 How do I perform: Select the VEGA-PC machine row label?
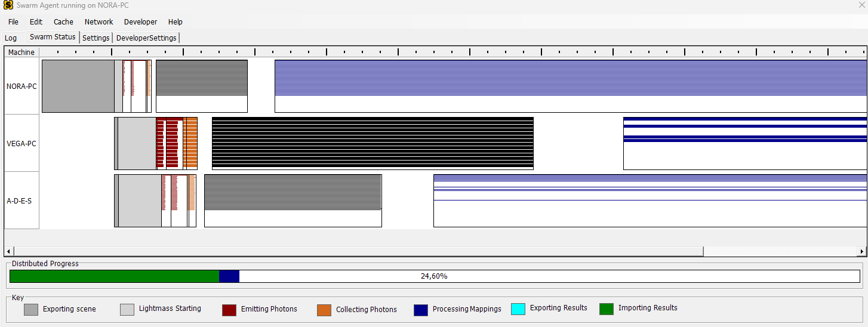[21, 143]
